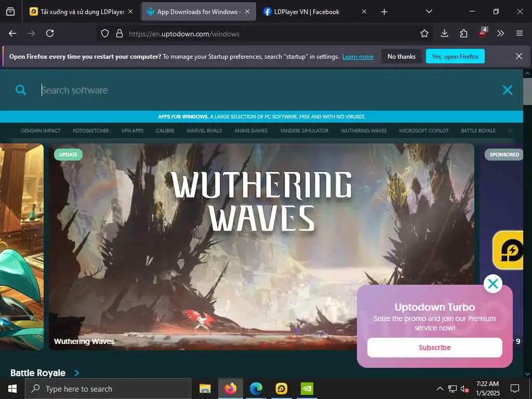Open Yandere Simulator link
The width and height of the screenshot is (532, 399).
click(304, 130)
